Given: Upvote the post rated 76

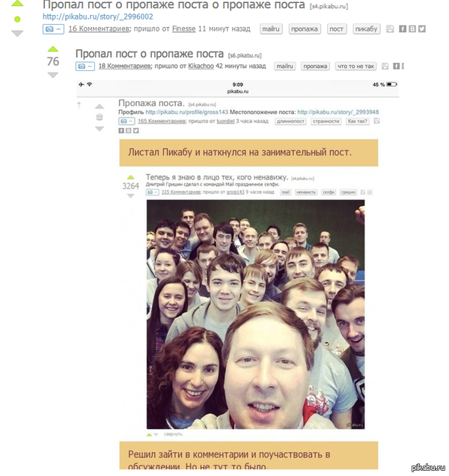Looking at the screenshot, I should pyautogui.click(x=53, y=49).
